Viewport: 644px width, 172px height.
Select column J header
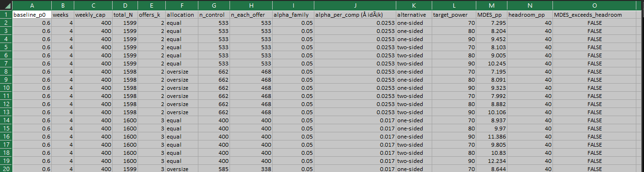pyautogui.click(x=355, y=5)
